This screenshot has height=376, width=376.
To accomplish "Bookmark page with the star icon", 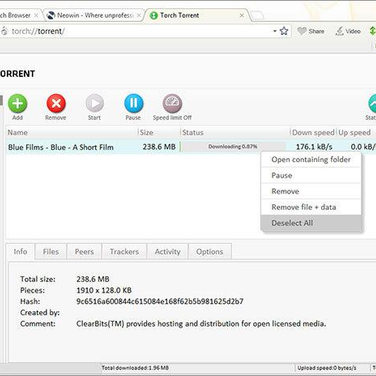I will 284,31.
